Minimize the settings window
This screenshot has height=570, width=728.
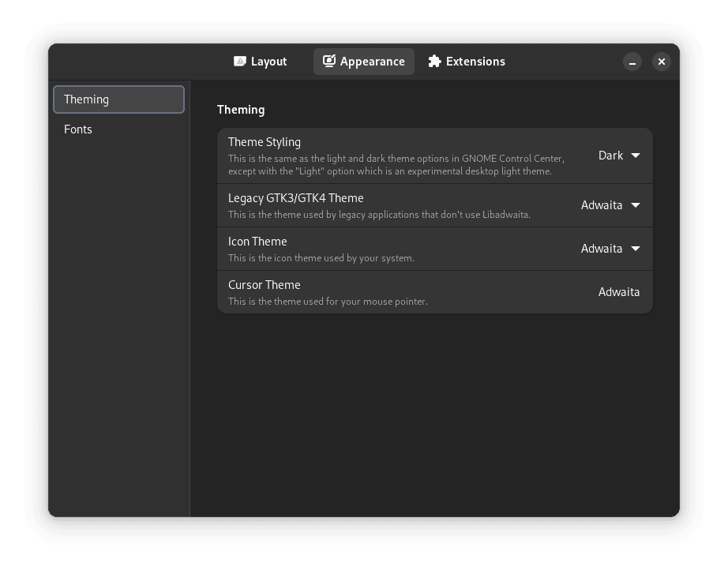point(632,62)
